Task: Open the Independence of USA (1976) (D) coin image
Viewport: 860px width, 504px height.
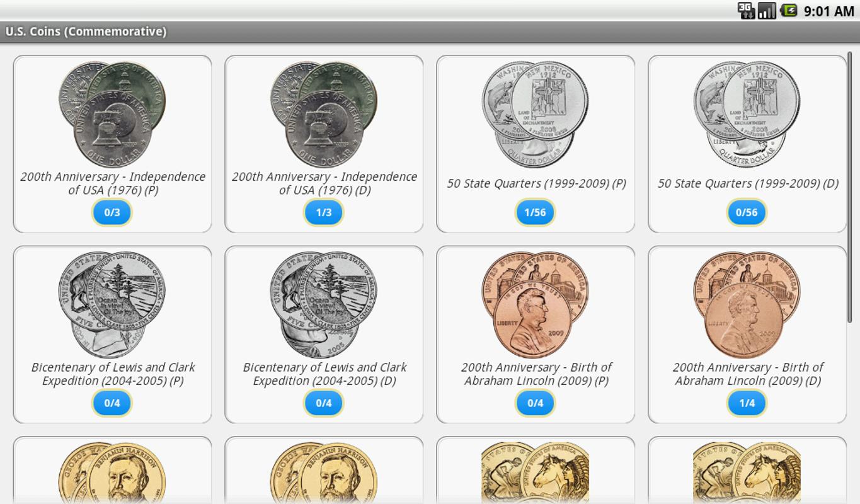Action: (x=324, y=114)
